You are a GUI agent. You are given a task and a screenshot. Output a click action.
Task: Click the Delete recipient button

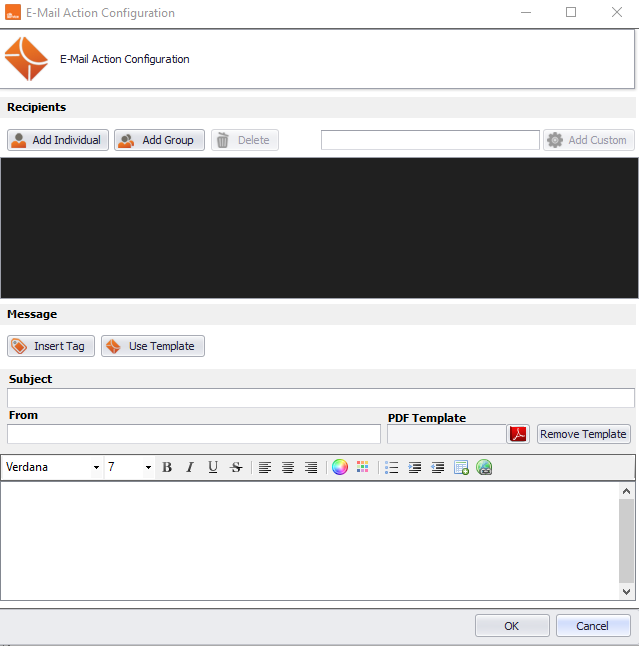(245, 140)
